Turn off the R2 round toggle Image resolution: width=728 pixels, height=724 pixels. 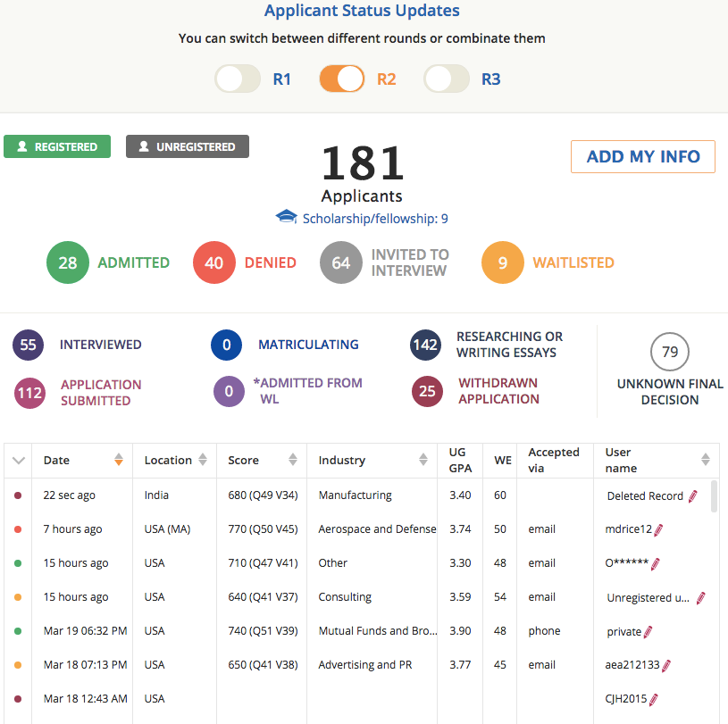[342, 79]
